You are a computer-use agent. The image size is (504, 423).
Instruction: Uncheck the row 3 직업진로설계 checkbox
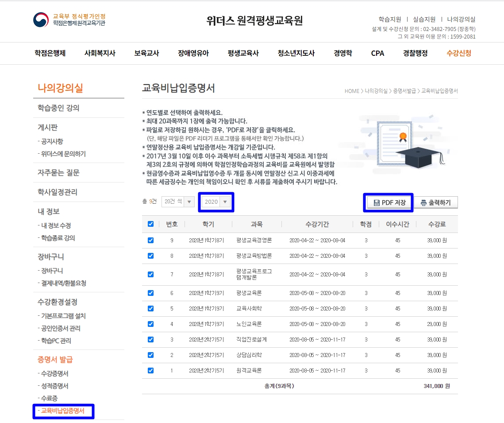[x=150, y=339]
